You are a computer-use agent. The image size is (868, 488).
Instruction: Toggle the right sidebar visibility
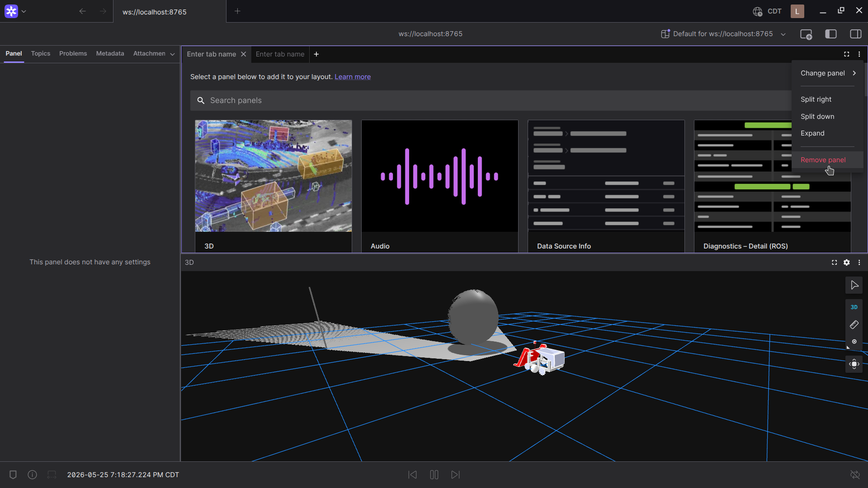[856, 34]
